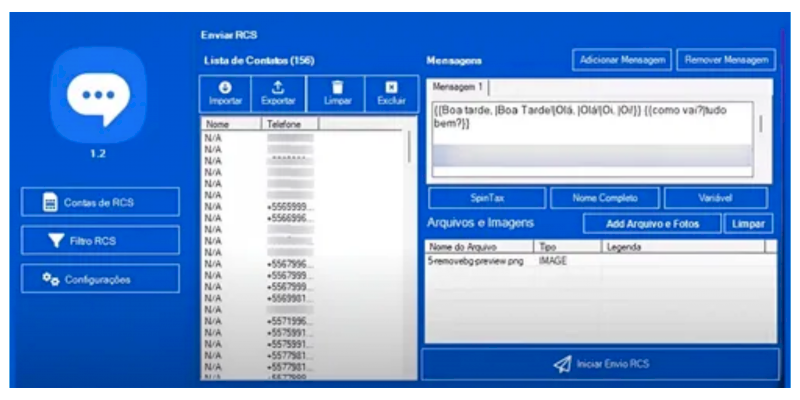This screenshot has height=400, width=800.
Task: Click the Telefone column header
Action: 290,124
